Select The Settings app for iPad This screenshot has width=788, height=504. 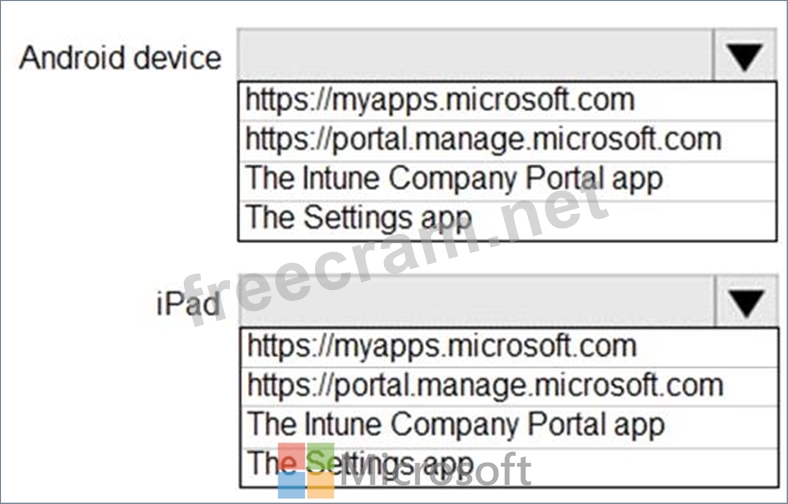(x=510, y=467)
